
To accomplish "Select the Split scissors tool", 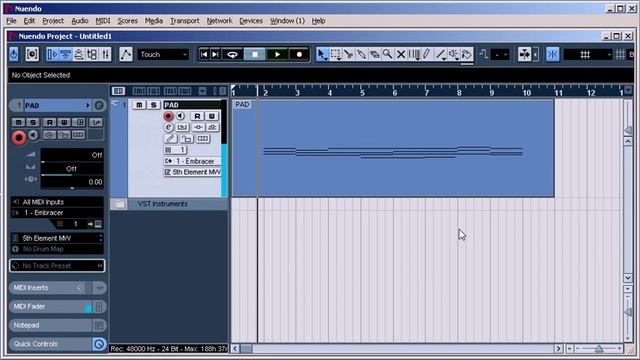I will coord(349,54).
